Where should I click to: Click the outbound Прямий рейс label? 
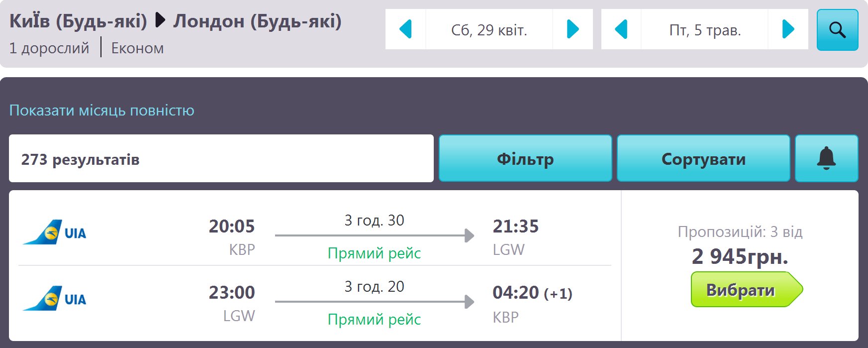point(374,253)
